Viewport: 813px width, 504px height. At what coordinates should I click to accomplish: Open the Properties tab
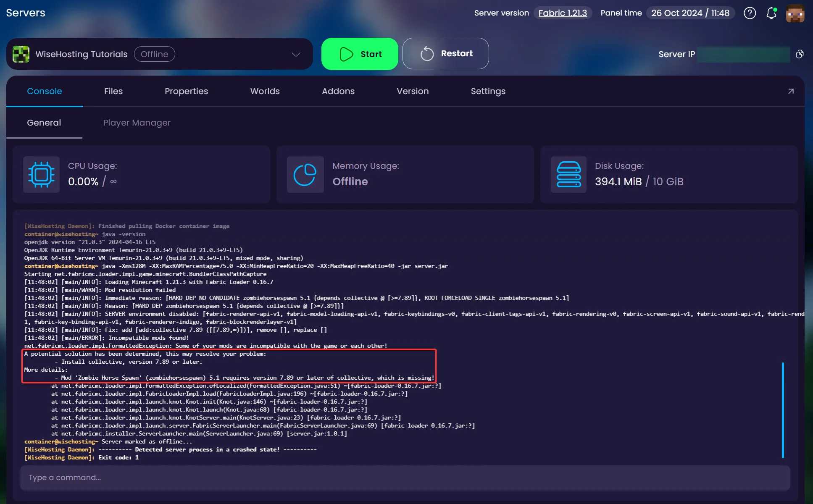[186, 91]
